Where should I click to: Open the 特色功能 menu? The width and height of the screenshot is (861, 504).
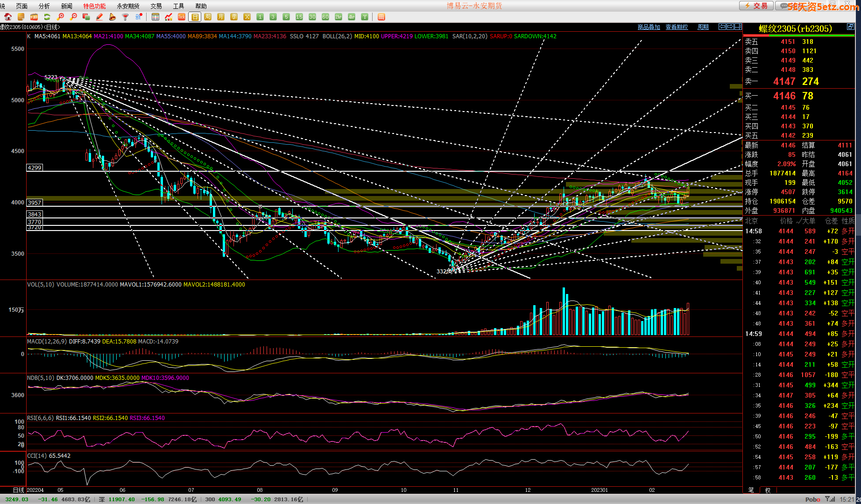tap(94, 6)
